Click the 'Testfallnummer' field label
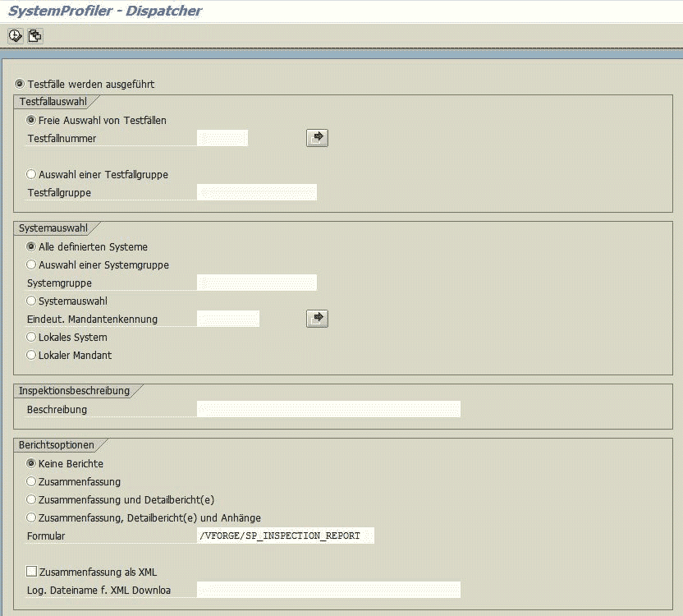The width and height of the screenshot is (683, 616). coord(62,138)
